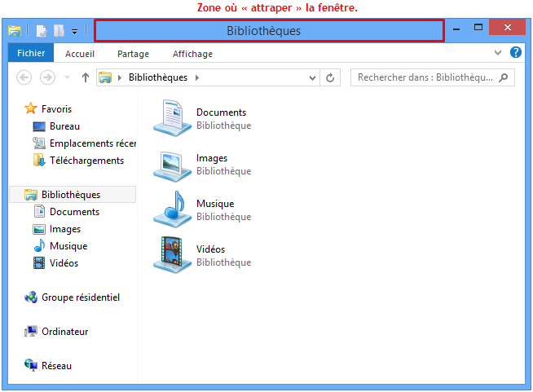Image resolution: width=533 pixels, height=392 pixels.
Task: Minimize the Bibliothèques window
Action: tap(456, 29)
